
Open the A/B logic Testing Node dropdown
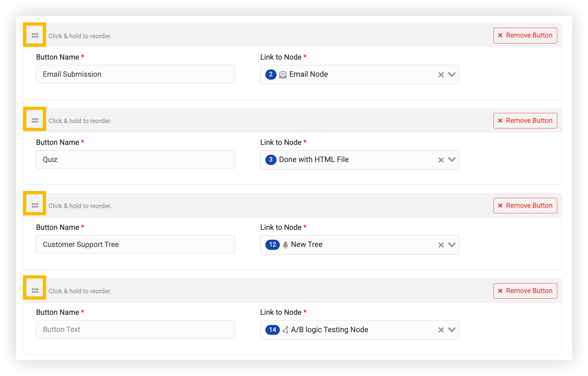click(452, 330)
